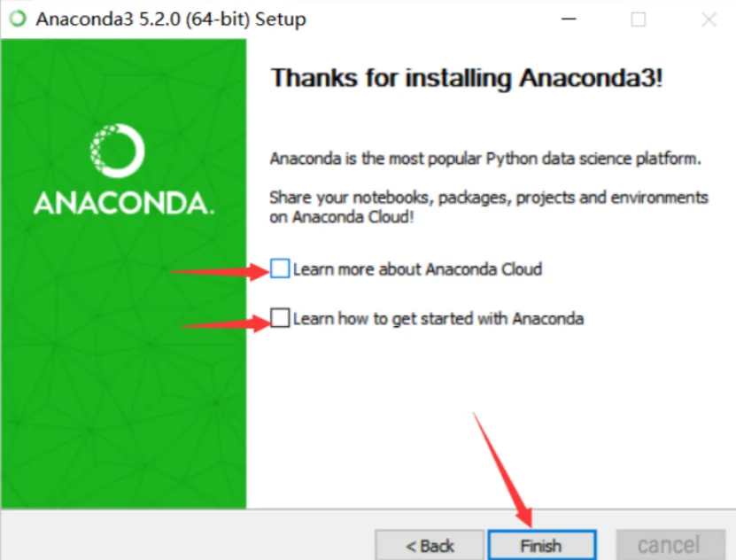Tick the Learn more about Anaconda Cloud checkbox
This screenshot has width=736, height=560.
(280, 268)
